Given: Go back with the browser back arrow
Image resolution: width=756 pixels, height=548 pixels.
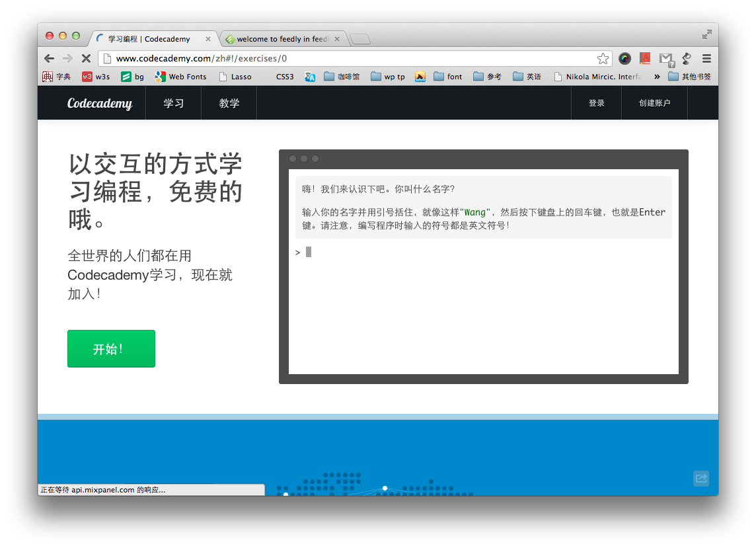Looking at the screenshot, I should tap(49, 58).
